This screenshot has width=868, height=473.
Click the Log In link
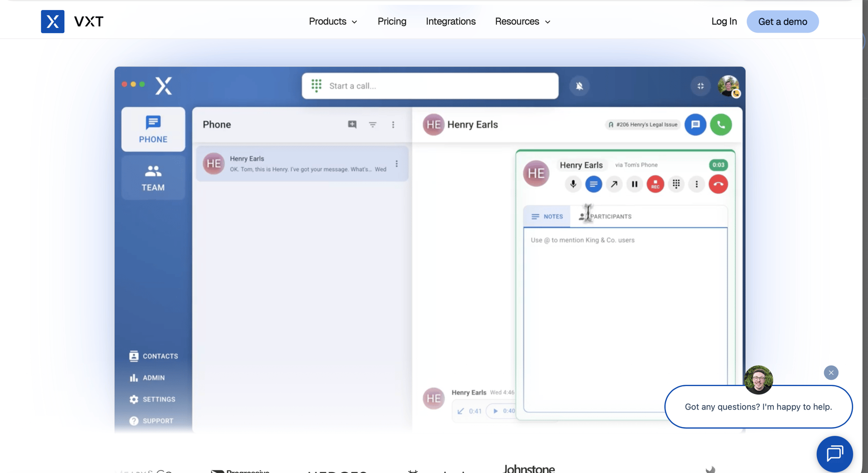724,21
